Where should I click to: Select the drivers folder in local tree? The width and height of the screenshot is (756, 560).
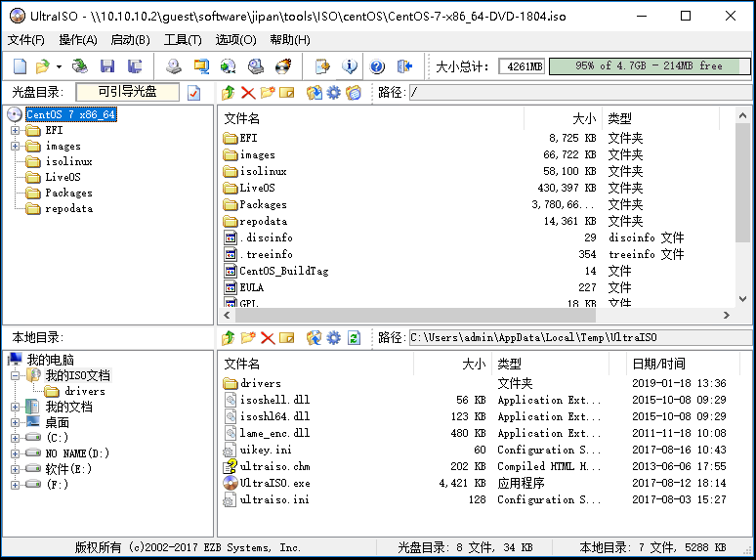point(85,391)
